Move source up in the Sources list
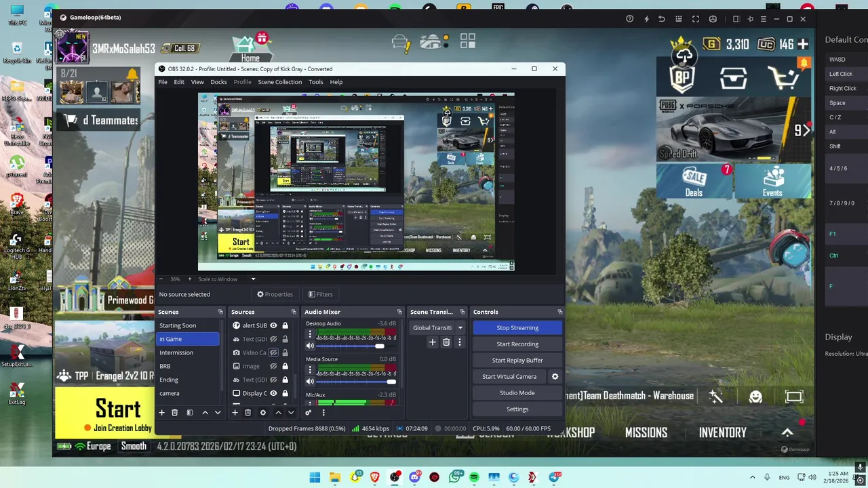 pos(278,412)
